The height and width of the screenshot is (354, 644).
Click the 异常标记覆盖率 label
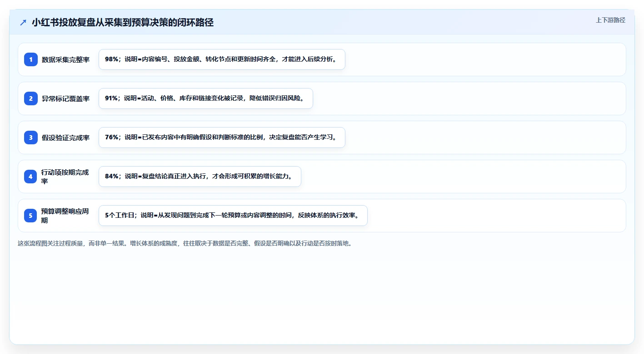pyautogui.click(x=66, y=98)
